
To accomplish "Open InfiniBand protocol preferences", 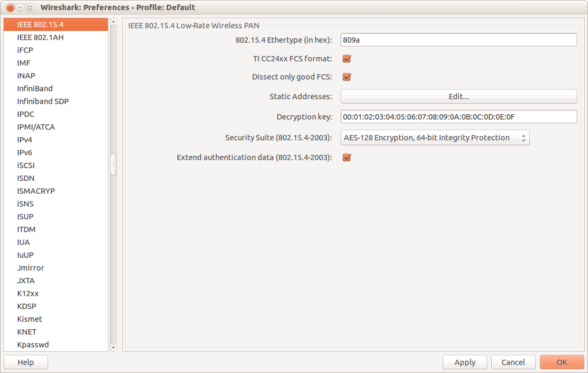I will (x=35, y=89).
